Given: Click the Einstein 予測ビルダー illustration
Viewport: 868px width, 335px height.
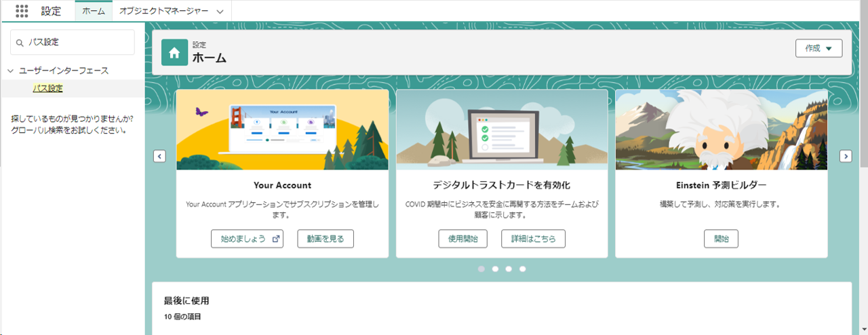Looking at the screenshot, I should pyautogui.click(x=722, y=130).
